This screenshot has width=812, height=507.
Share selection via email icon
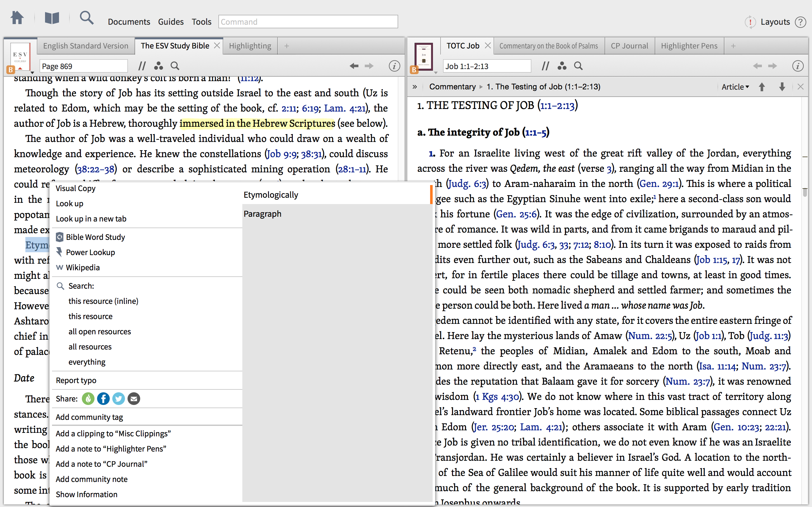tap(134, 399)
